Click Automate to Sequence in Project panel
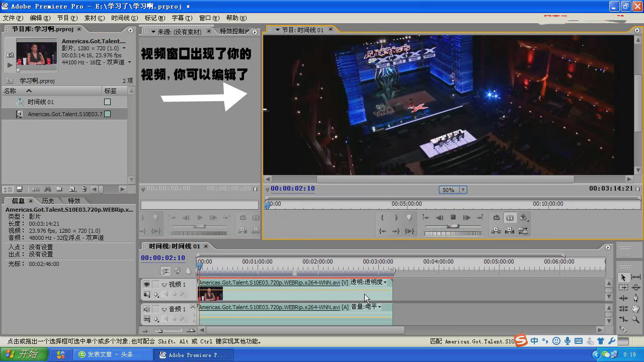The image size is (644, 362). (x=35, y=189)
